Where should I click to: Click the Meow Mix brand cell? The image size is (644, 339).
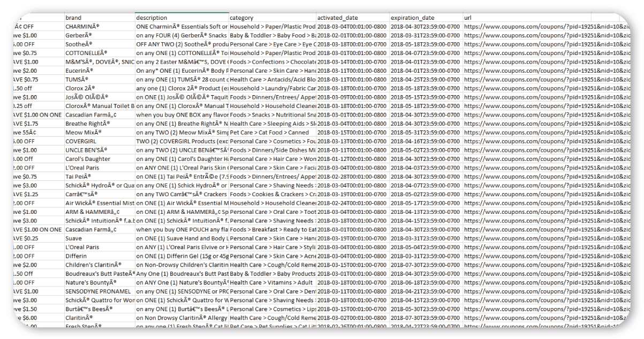pyautogui.click(x=100, y=133)
